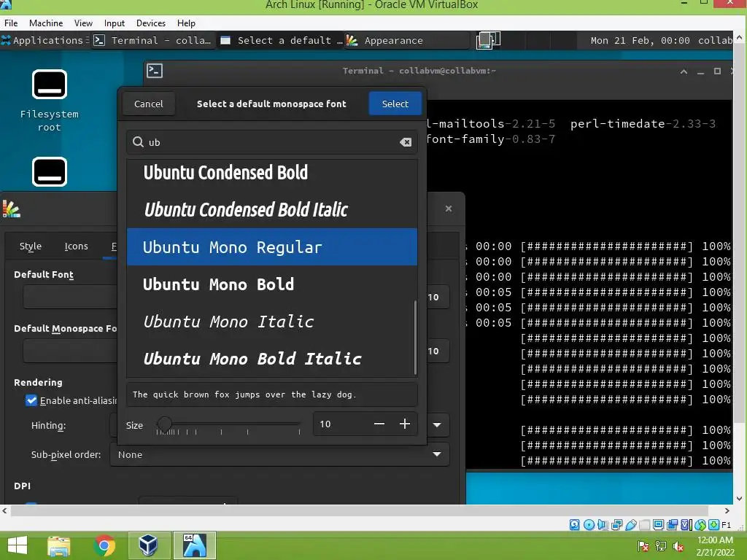Click the terminal icon in Terminal titlebar
The height and width of the screenshot is (560, 747).
click(x=155, y=71)
